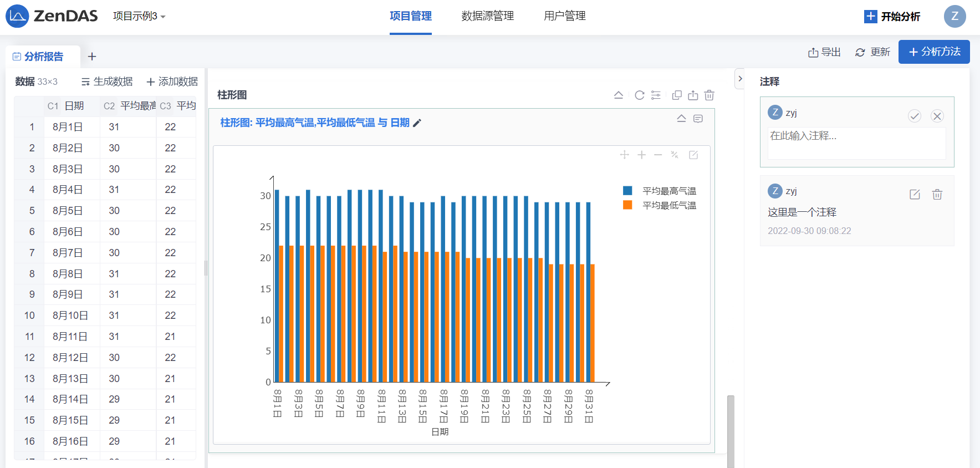The image size is (980, 468).
Task: Add a new report tab
Action: [x=92, y=57]
